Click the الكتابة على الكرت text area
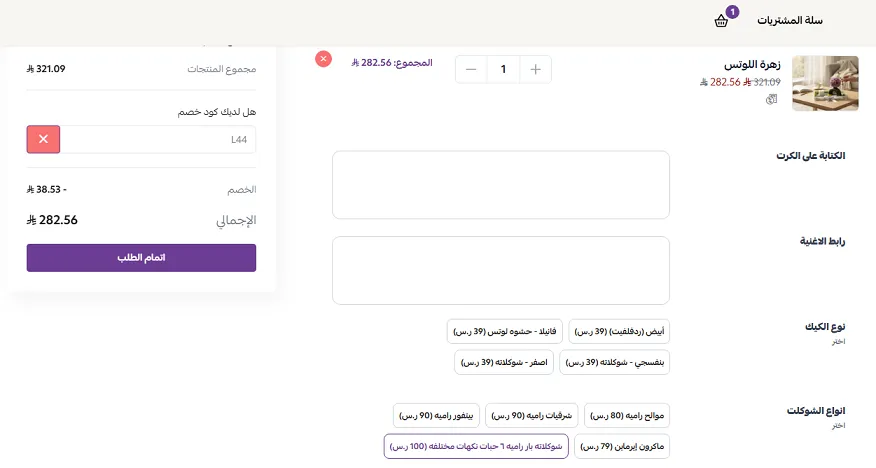Viewport: 876px width, 468px height. pos(501,185)
